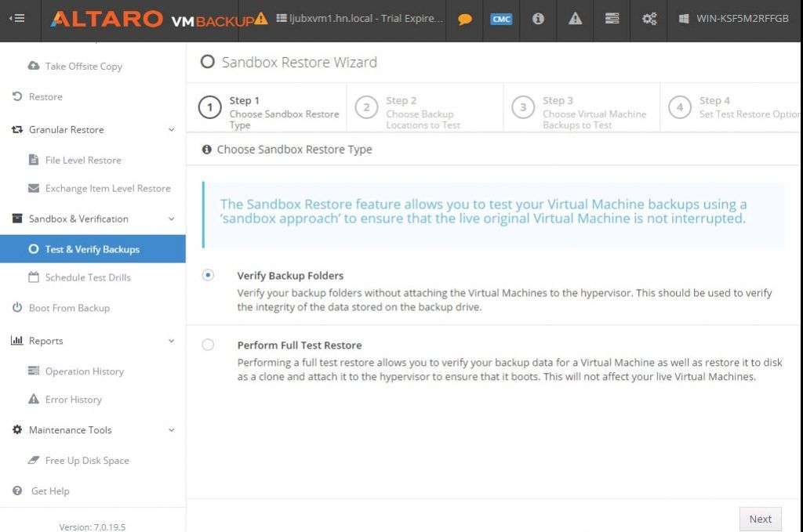Click the Perform Full Test Restore heading
Image resolution: width=803 pixels, height=532 pixels.
click(300, 346)
